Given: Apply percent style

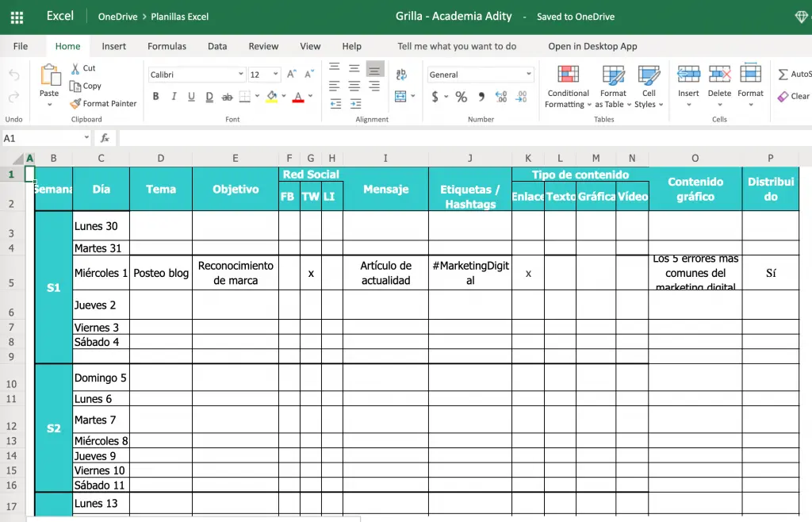Looking at the screenshot, I should click(462, 96).
